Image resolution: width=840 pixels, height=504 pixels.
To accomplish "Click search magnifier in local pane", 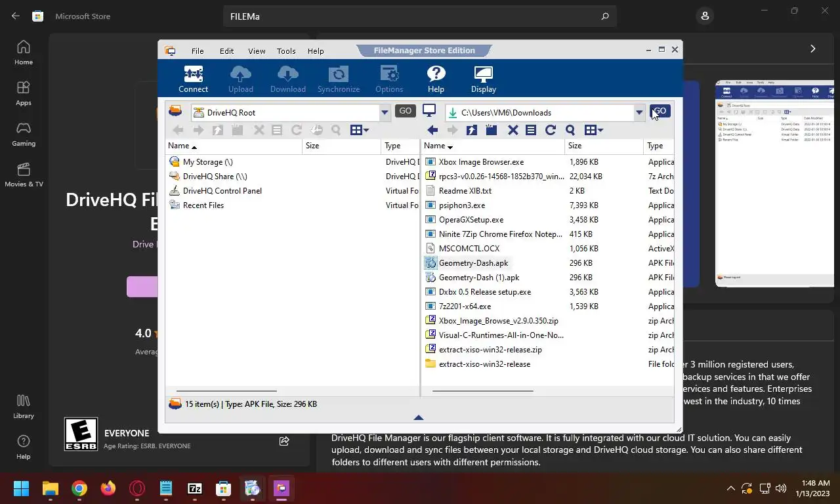I will pyautogui.click(x=570, y=130).
